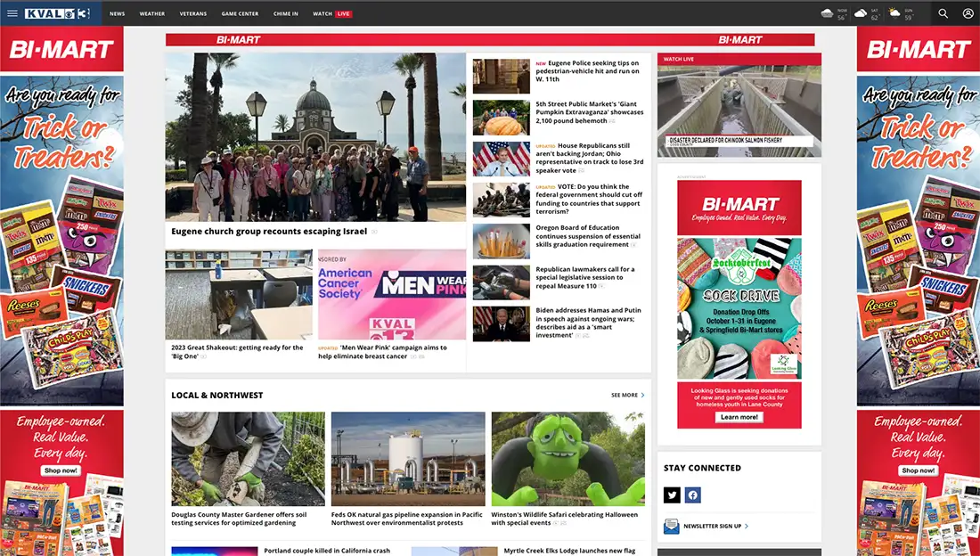Open Eugene Police hit and run story
Viewport: 980px width, 556px height.
point(587,71)
